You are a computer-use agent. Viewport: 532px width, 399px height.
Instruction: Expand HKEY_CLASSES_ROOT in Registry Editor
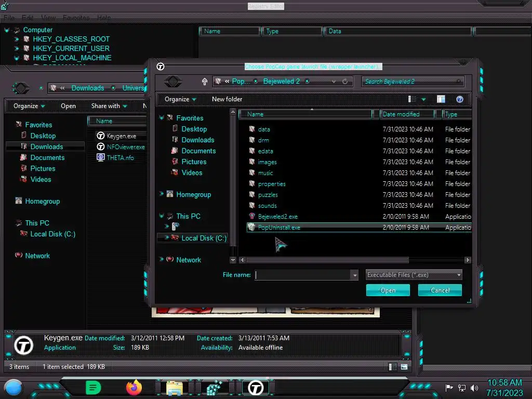pyautogui.click(x=16, y=39)
